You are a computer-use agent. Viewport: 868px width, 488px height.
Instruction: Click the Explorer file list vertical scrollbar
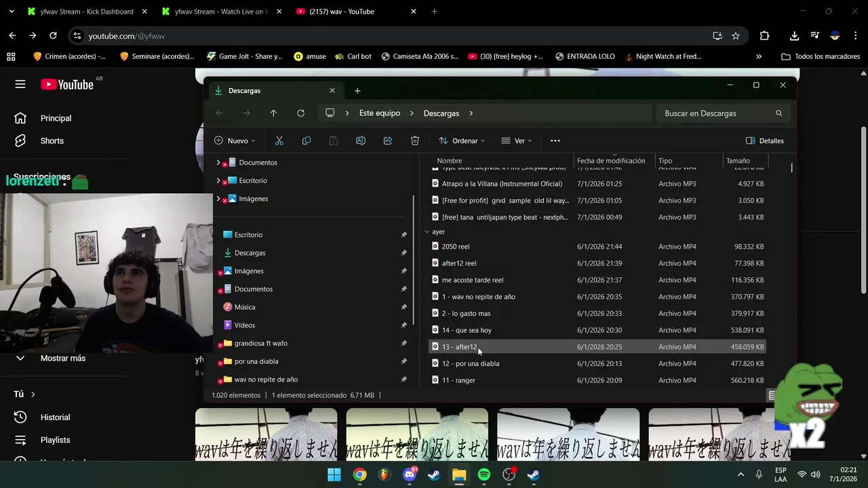click(x=791, y=168)
